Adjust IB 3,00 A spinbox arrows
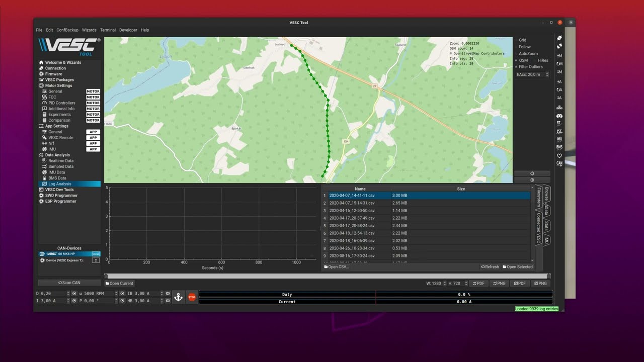 (162, 293)
